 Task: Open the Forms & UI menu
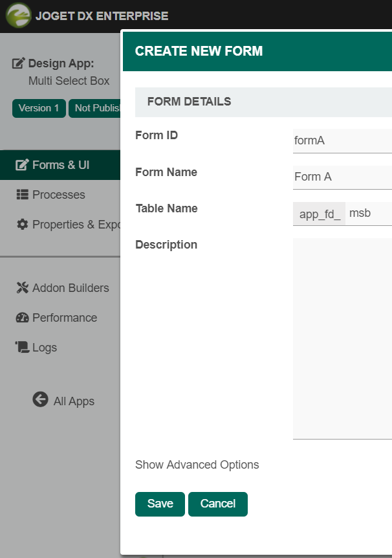tap(61, 165)
